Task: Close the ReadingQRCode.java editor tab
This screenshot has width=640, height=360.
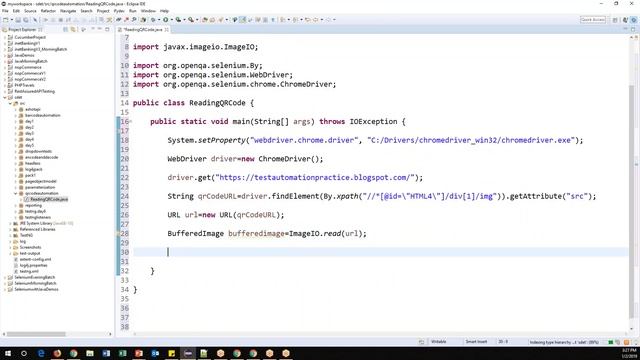Action: coord(167,29)
